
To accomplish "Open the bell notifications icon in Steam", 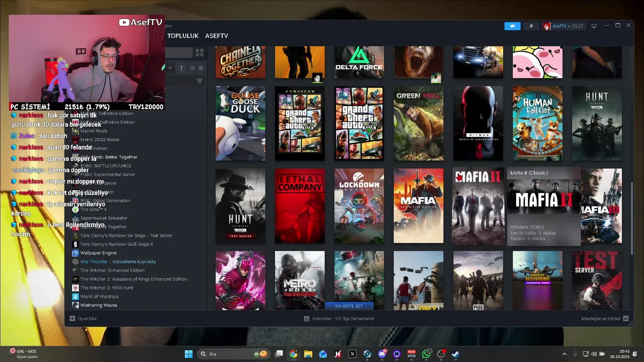I will [531, 26].
